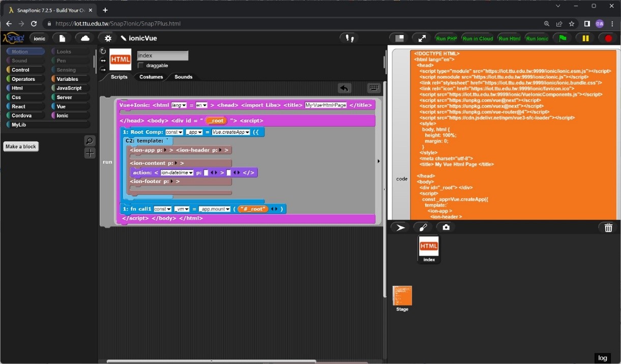Expand ion-content p: parameter arrow
Viewport: 621px width, 364px height.
click(176, 163)
